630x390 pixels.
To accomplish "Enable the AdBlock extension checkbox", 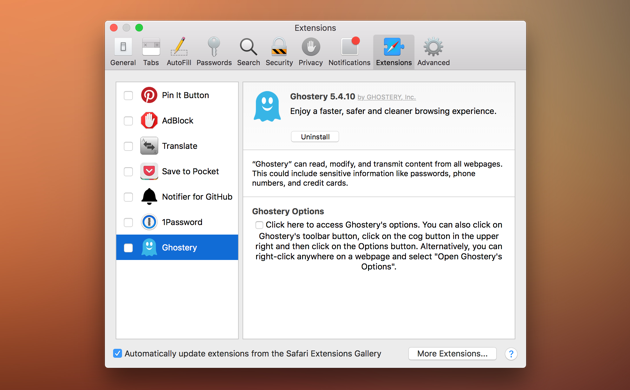I will (128, 121).
